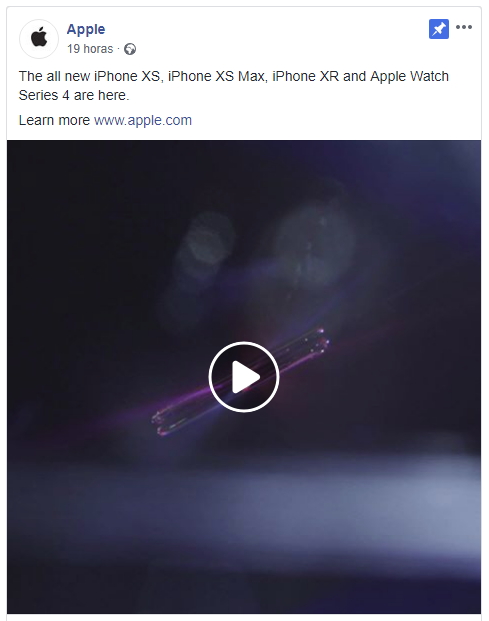Click the 'Series 4 are here' caption line

point(74,95)
